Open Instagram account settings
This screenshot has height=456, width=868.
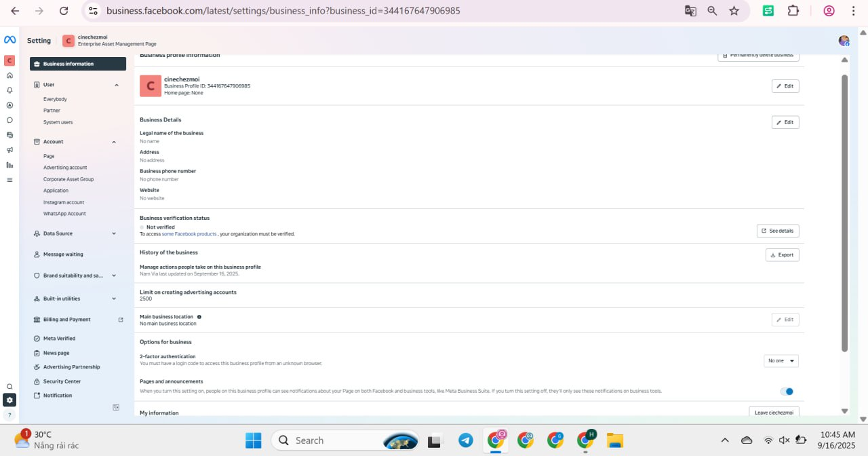click(64, 202)
